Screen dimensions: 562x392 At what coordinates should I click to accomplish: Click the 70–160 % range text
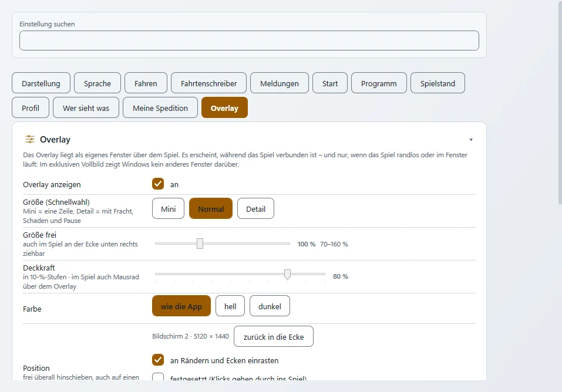[x=334, y=244]
